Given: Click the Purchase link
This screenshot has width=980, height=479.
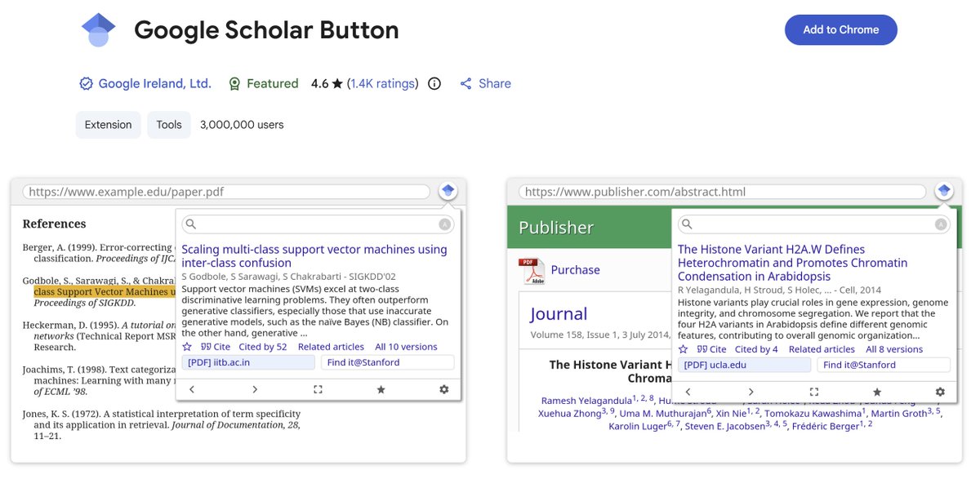Looking at the screenshot, I should click(576, 270).
